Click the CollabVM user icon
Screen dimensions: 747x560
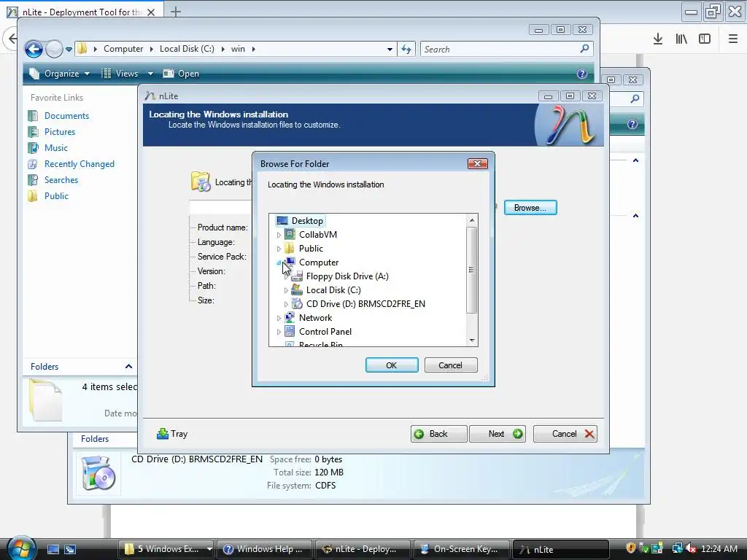290,234
